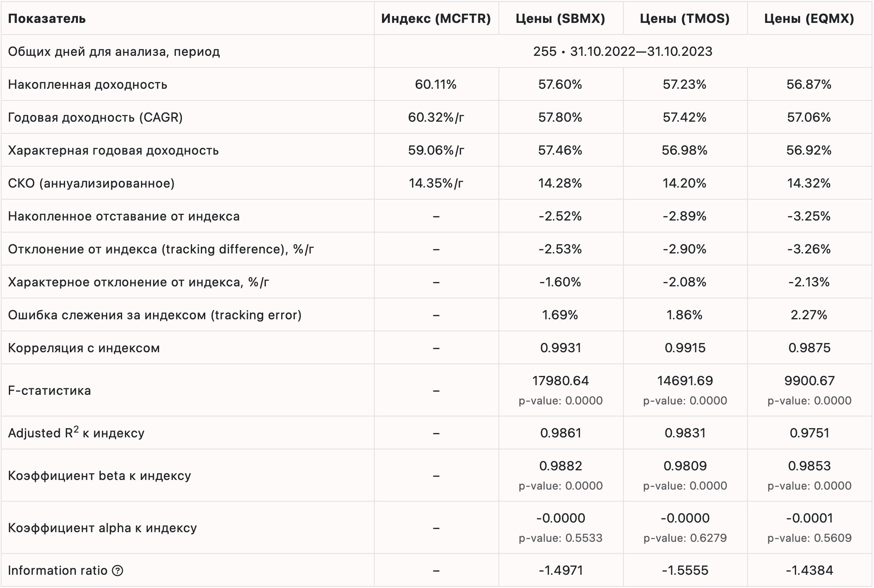Click SBMX characteristic annual return 57.46%
The width and height of the screenshot is (874, 588).
[560, 150]
